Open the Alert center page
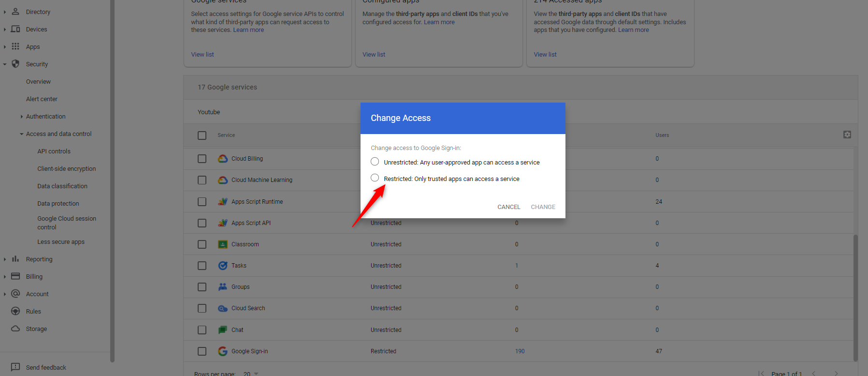Screen dimensions: 868x376 click(x=42, y=99)
